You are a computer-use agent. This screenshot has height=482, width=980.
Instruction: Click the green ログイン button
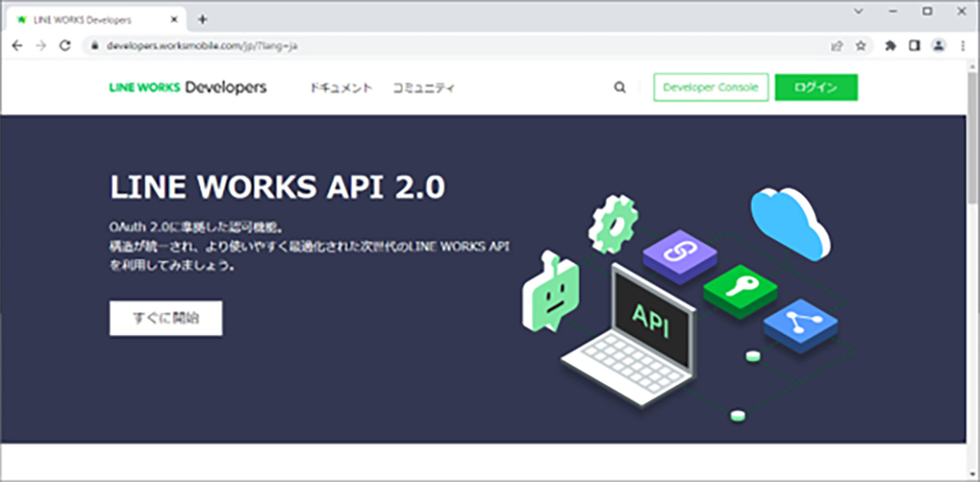(x=815, y=88)
